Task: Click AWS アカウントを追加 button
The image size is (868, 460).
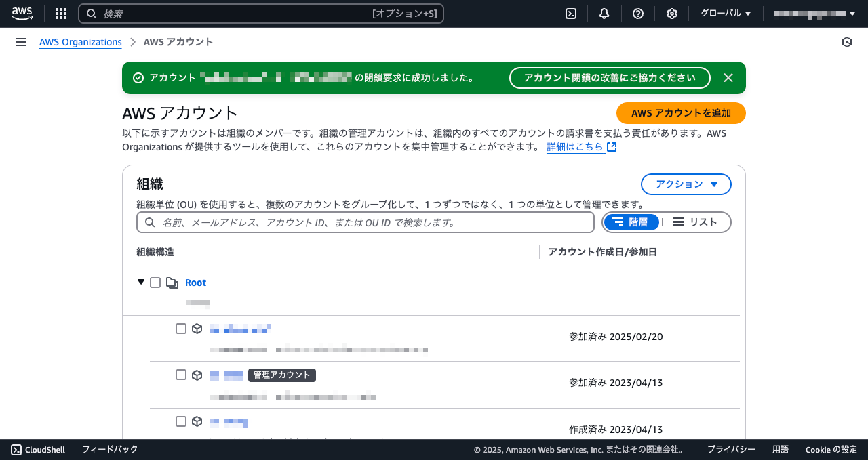Action: point(681,113)
